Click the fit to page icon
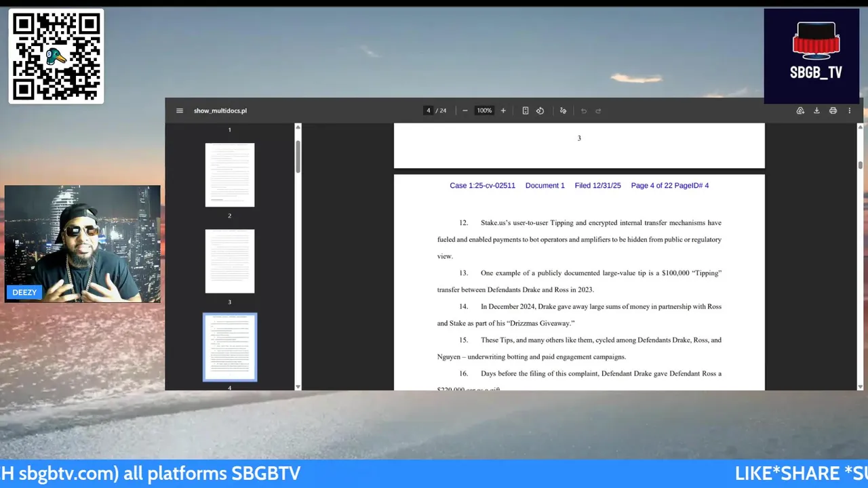 (525, 110)
